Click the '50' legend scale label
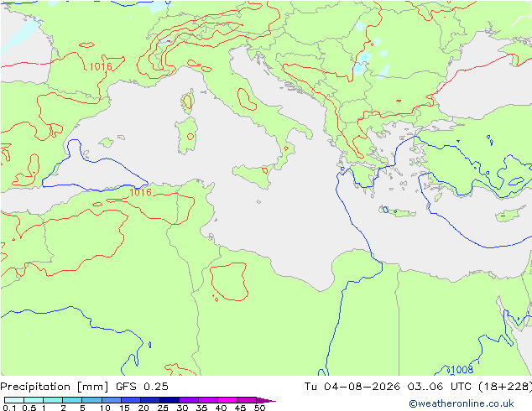532x411 pixels. coord(259,408)
